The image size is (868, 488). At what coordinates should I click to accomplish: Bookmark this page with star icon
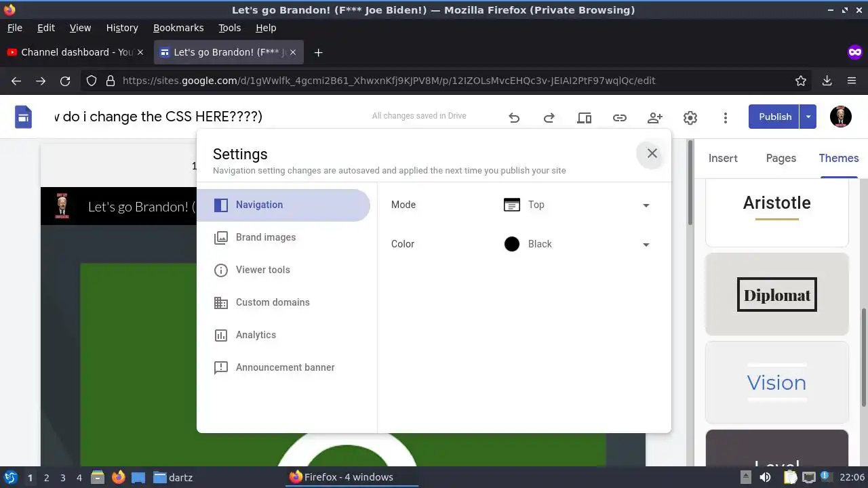(x=801, y=81)
